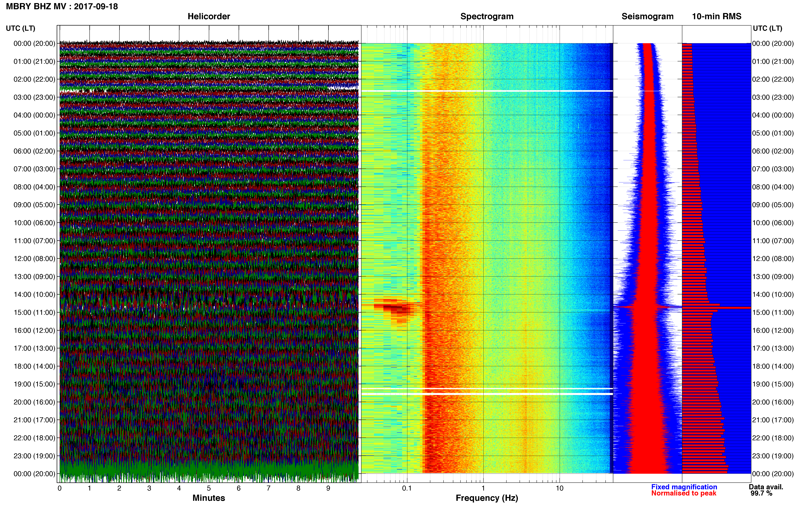Click the '10-min RMS' panel heading
The image size is (812, 508).
click(x=717, y=16)
